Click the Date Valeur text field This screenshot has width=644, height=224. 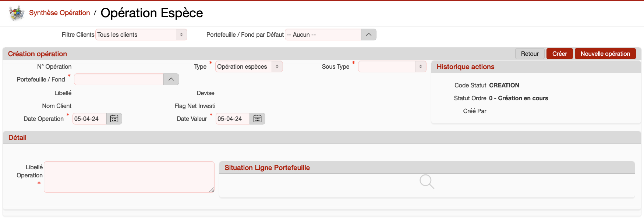coord(233,119)
